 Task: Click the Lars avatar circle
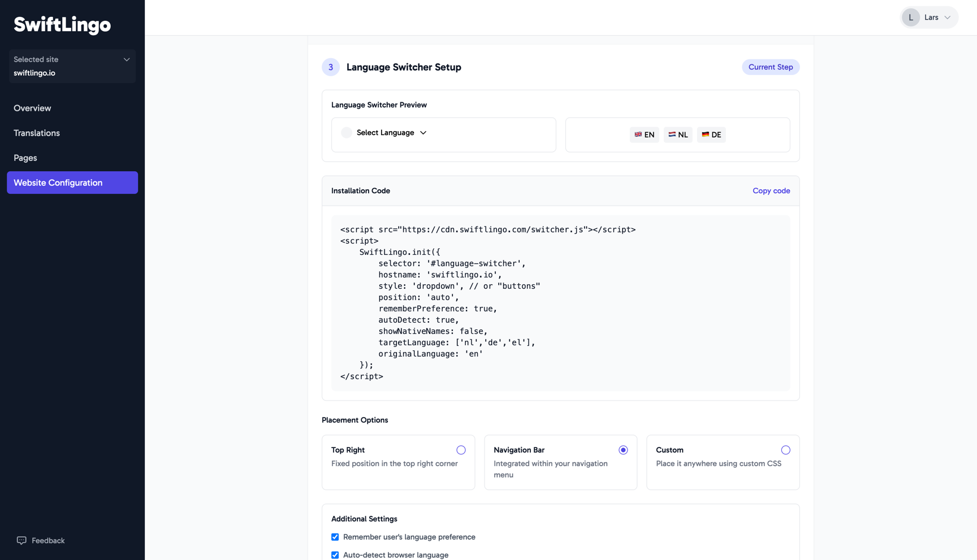pos(910,18)
